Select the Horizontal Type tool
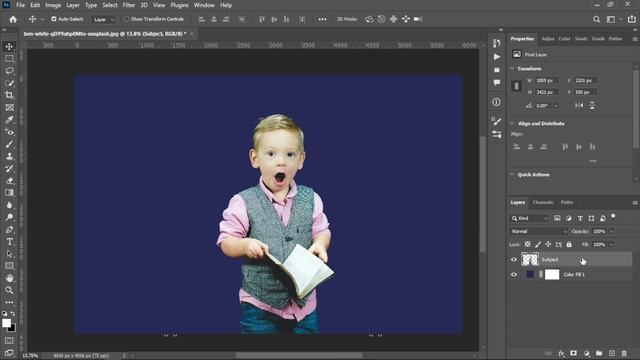 pyautogui.click(x=9, y=242)
